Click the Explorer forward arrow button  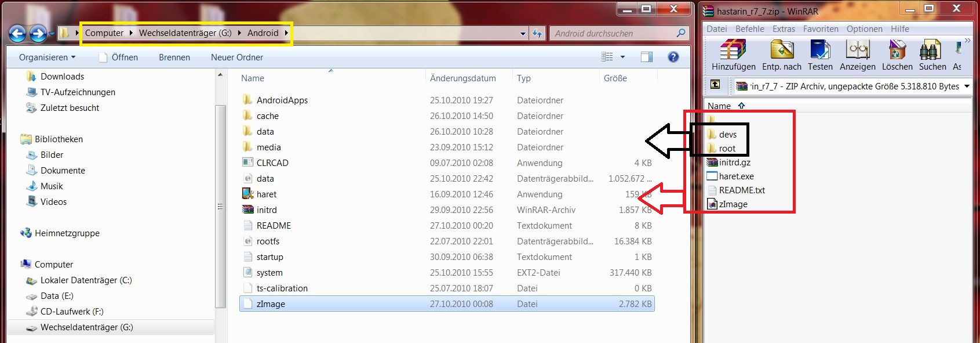coord(38,34)
